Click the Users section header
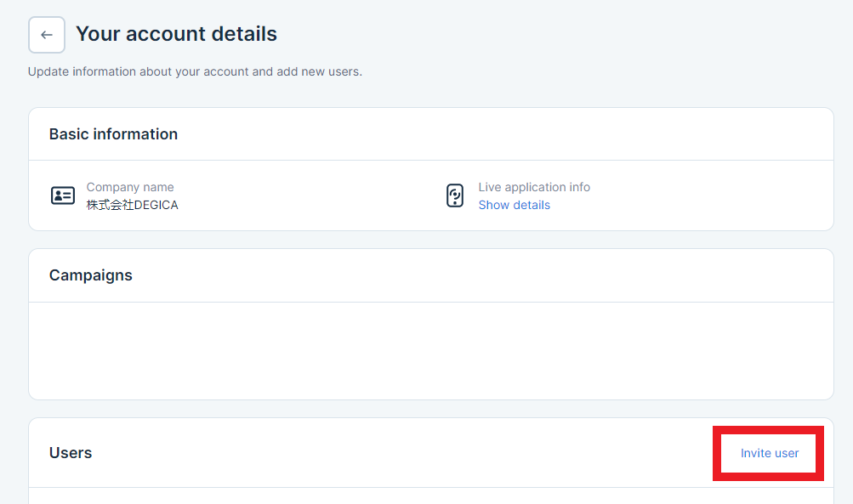853x504 pixels. [71, 453]
